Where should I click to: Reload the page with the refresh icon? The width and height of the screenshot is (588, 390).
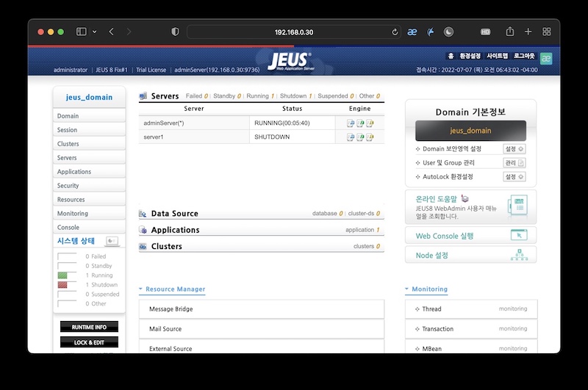(x=395, y=32)
